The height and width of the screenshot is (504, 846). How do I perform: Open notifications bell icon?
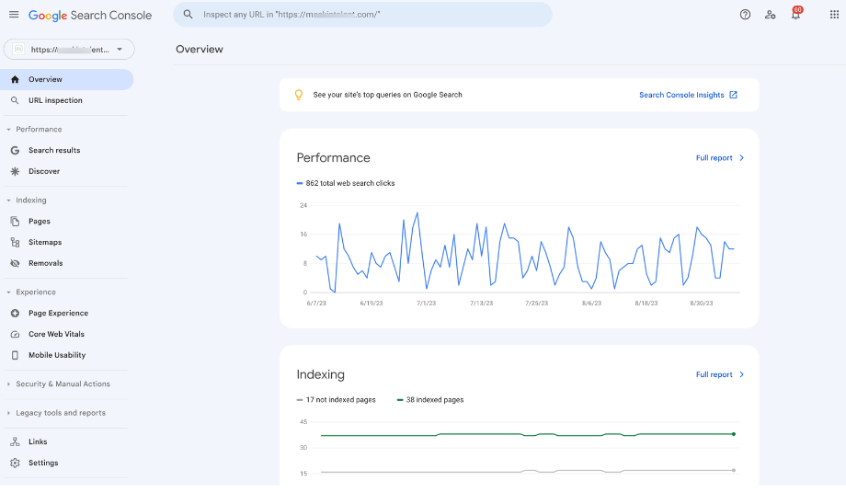795,15
